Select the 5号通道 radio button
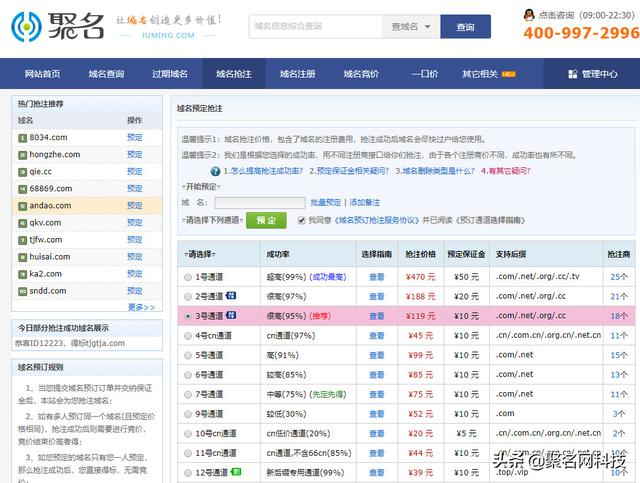Image resolution: width=640 pixels, height=483 pixels. point(187,355)
